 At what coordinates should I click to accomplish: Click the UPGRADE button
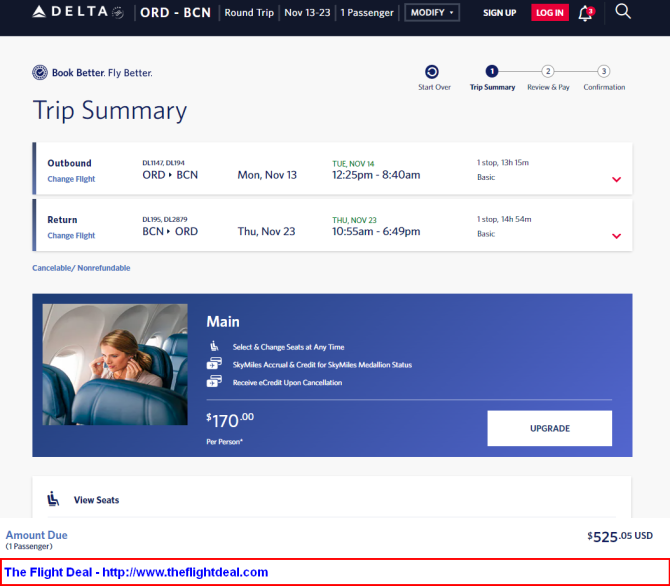(550, 428)
